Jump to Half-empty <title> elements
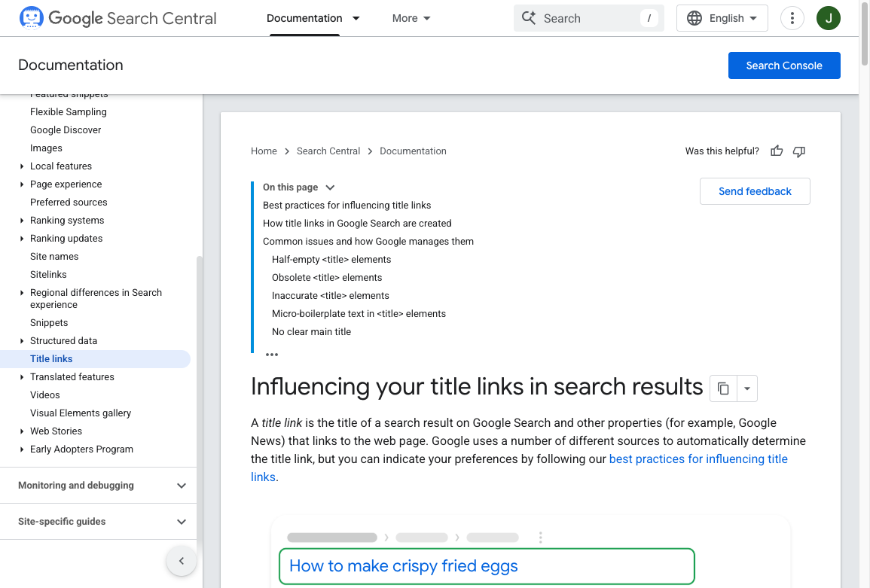The height and width of the screenshot is (588, 870). 331,260
